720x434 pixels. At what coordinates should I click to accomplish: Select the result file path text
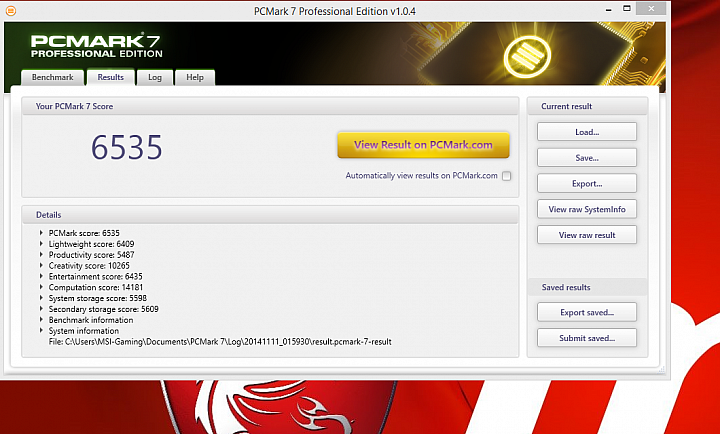pyautogui.click(x=220, y=342)
